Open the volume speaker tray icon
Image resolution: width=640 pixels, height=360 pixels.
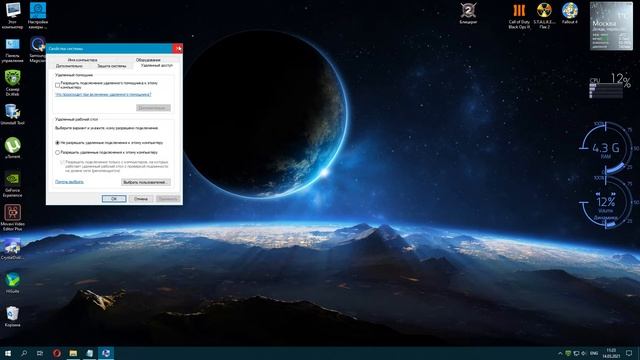(x=584, y=353)
